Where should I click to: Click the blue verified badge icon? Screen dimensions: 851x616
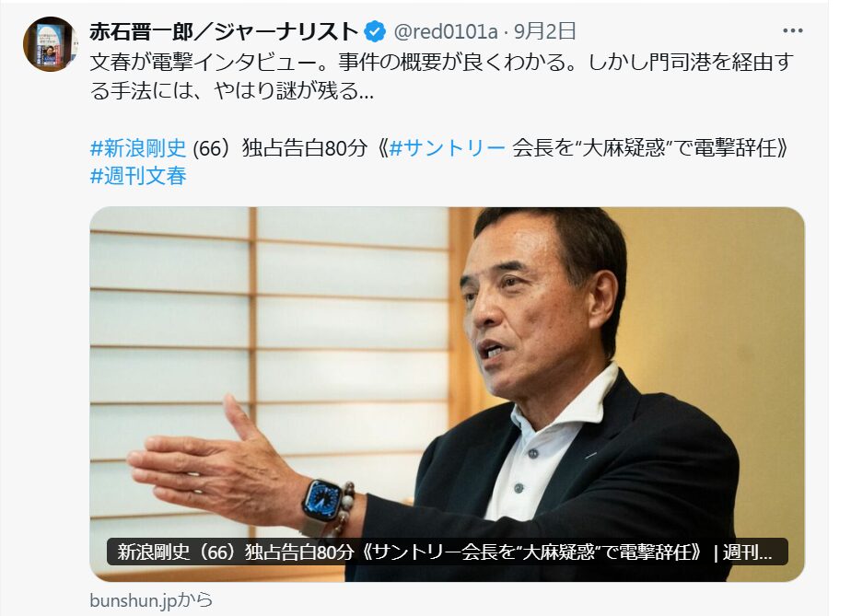pos(375,31)
